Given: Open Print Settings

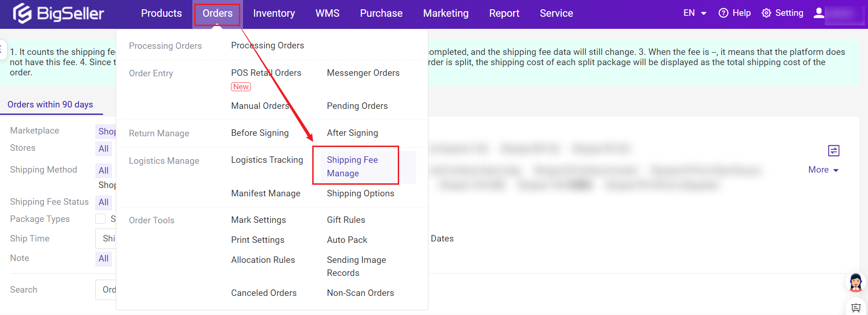Looking at the screenshot, I should pyautogui.click(x=258, y=240).
